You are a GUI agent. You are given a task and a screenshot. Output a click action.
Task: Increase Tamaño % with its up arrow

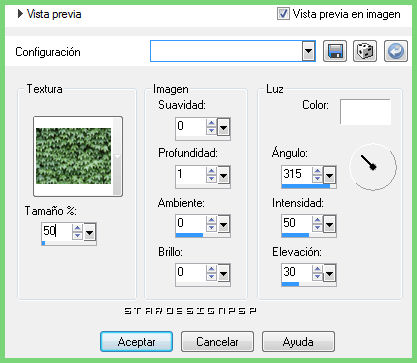pos(77,228)
